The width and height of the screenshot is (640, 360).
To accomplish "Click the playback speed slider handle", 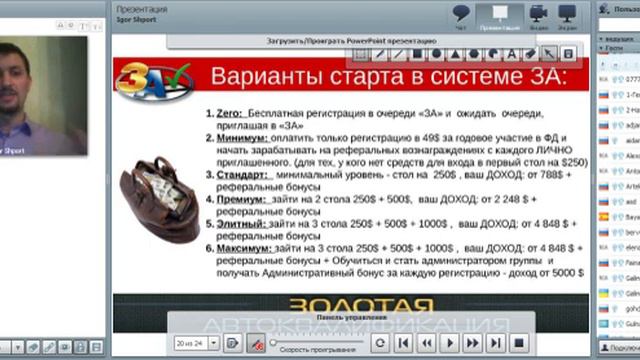I will point(273,342).
